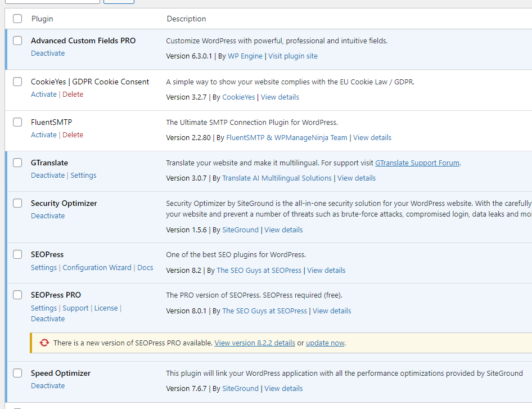View details for Security Optimizer
This screenshot has height=409, width=532.
[x=283, y=230]
